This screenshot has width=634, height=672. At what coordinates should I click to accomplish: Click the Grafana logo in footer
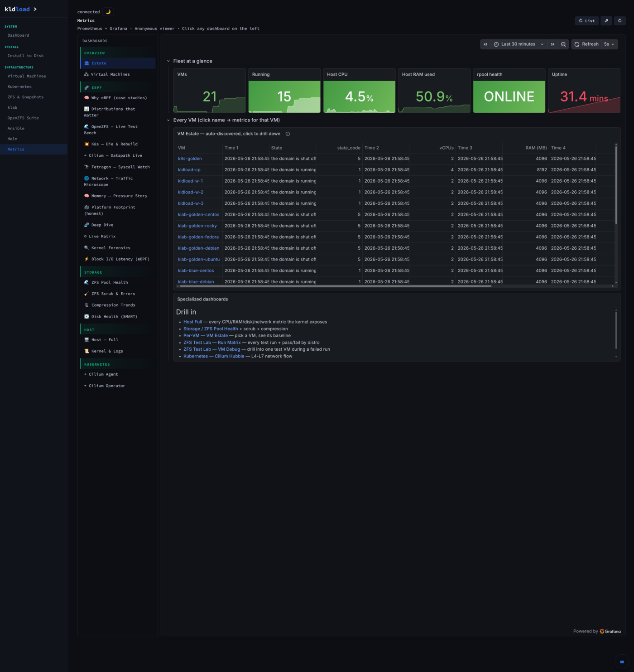(610, 631)
